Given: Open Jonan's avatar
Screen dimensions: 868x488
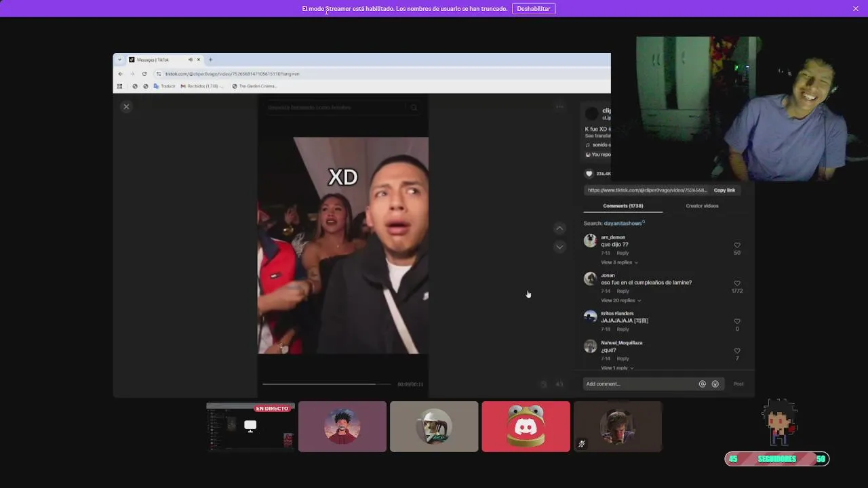Looking at the screenshot, I should (x=590, y=279).
